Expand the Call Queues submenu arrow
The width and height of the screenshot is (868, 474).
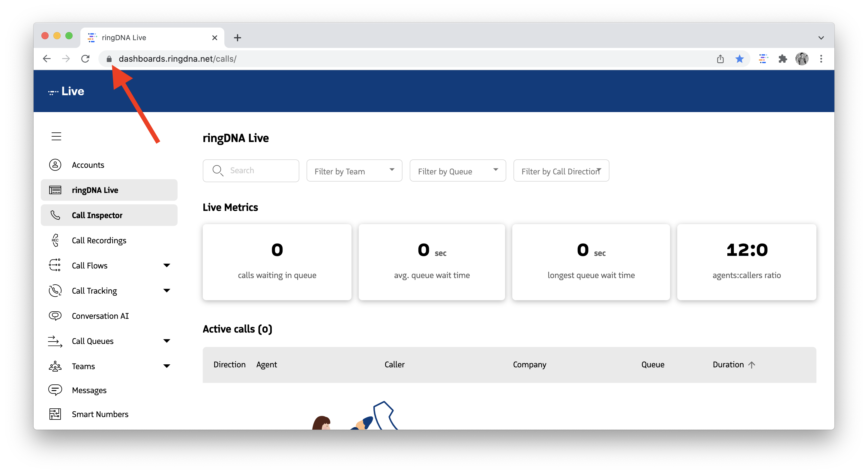tap(166, 341)
